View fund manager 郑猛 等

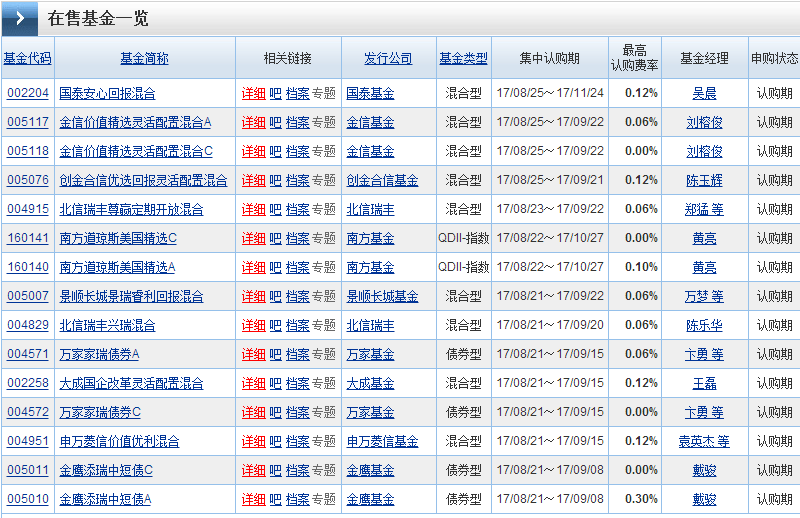[x=704, y=209]
